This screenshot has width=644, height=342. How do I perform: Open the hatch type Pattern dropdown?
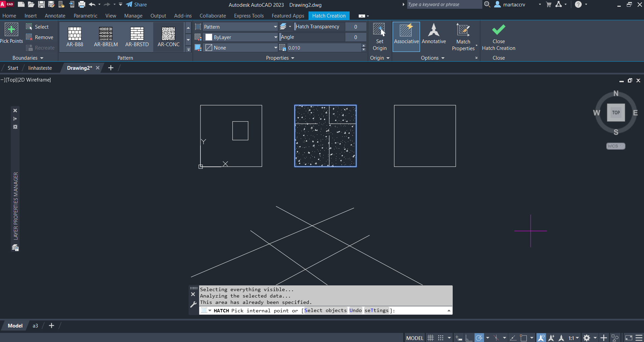coord(240,27)
